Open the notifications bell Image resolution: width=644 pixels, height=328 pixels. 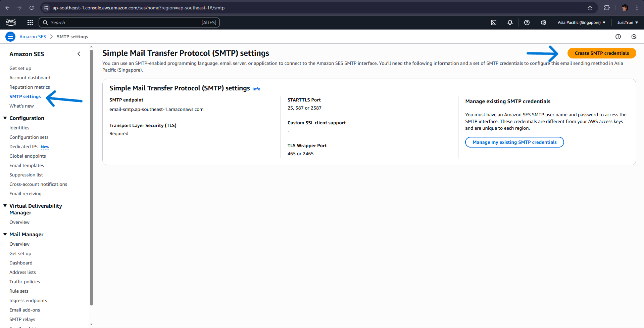pyautogui.click(x=510, y=23)
